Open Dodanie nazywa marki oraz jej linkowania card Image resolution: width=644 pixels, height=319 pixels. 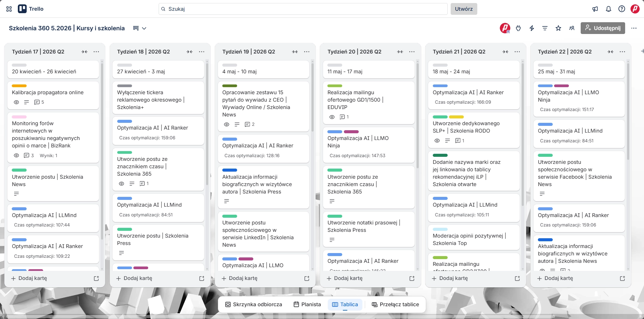click(x=474, y=171)
